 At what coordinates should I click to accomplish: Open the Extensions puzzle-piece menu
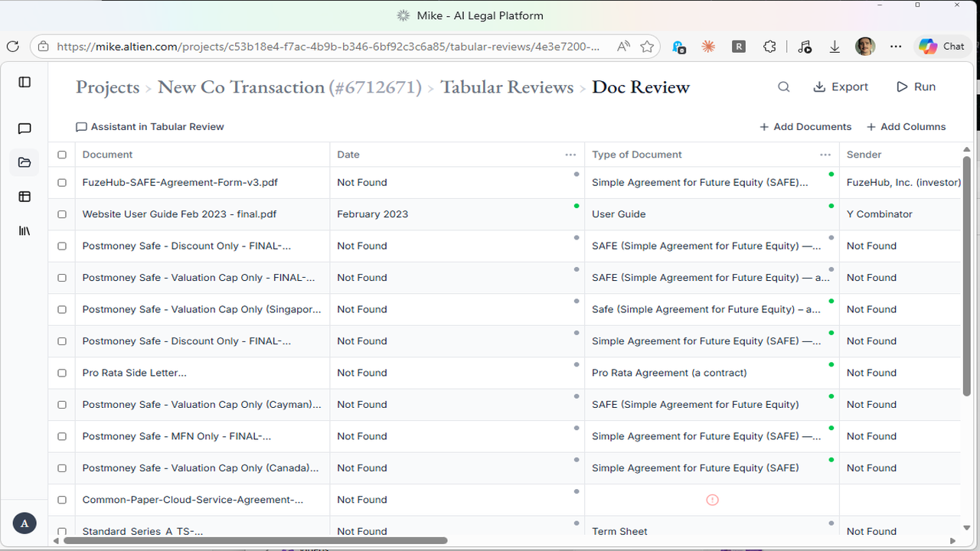(x=770, y=47)
